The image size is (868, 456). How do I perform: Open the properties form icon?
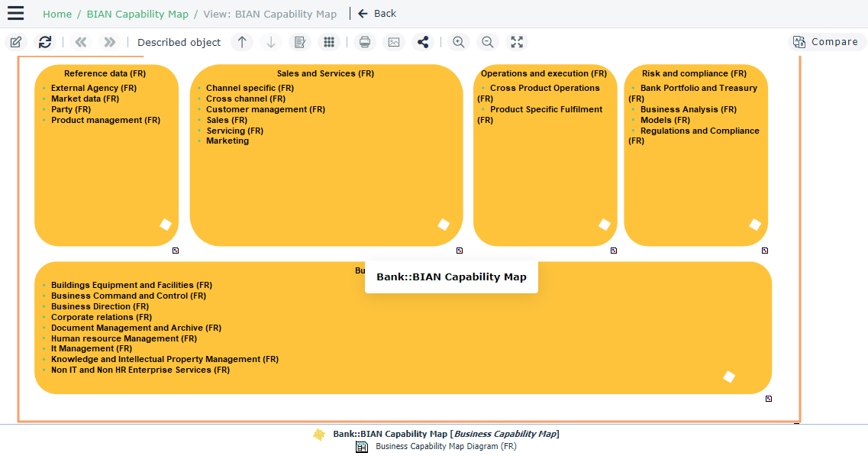[x=300, y=42]
